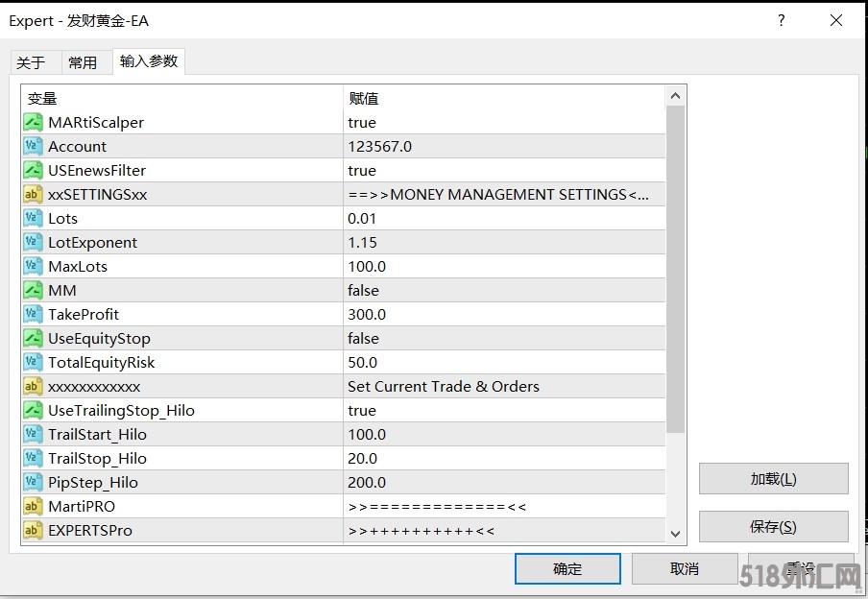Select the Account variable name
Image resolution: width=868 pixels, height=599 pixels.
(x=77, y=146)
